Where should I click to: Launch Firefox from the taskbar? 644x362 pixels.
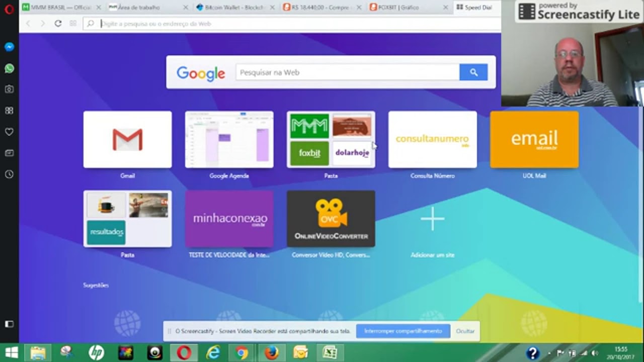(272, 352)
